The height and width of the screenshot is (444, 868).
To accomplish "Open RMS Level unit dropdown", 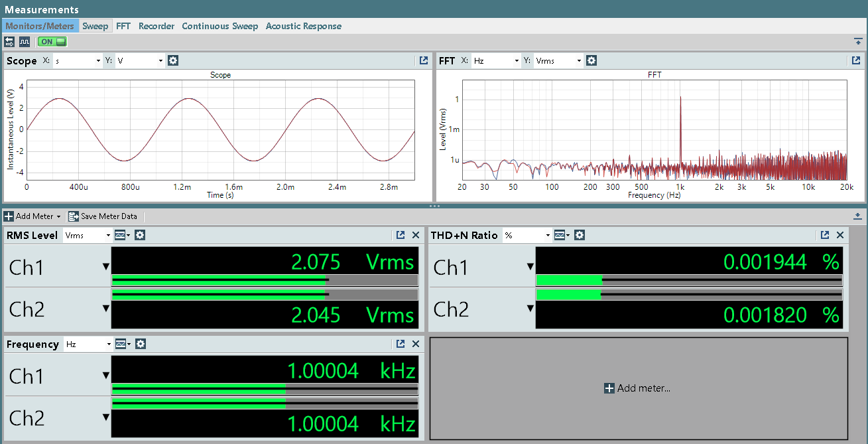I will pos(88,235).
